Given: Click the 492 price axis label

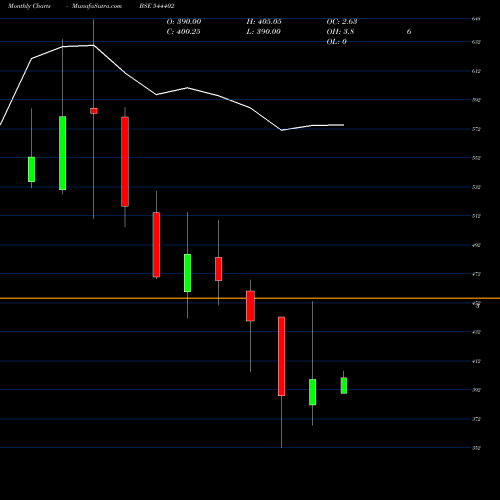Looking at the screenshot, I should click(x=476, y=245).
